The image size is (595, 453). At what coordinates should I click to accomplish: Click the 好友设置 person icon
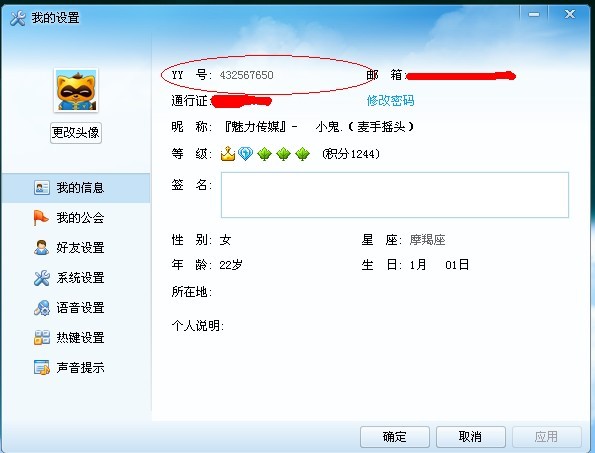coord(41,247)
